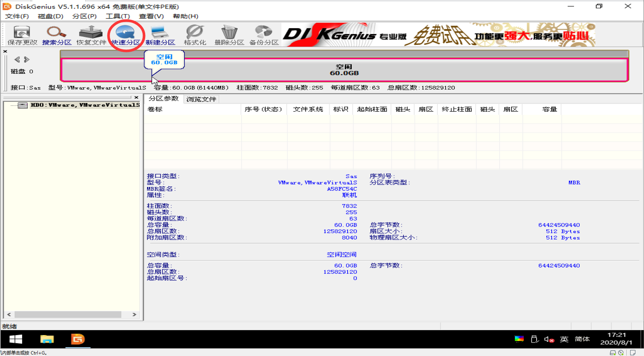The image size is (644, 356).
Task: Close the disk map panel with its x
Action: pos(5,51)
